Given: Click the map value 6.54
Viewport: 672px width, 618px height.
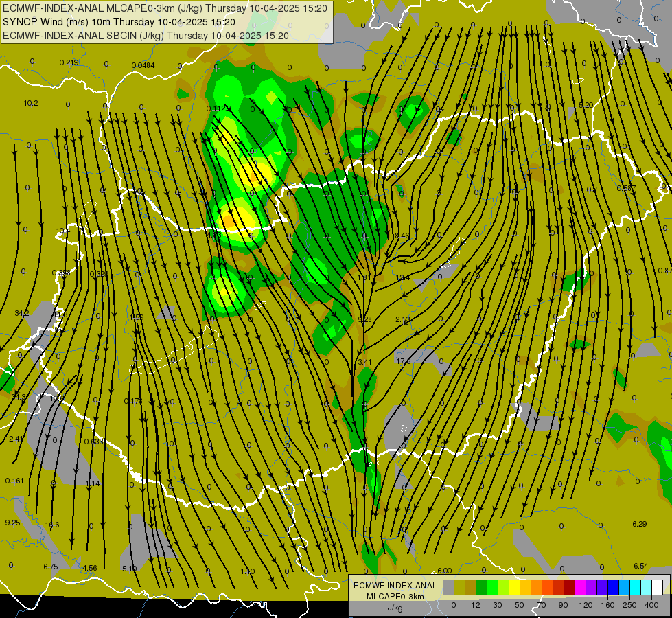Looking at the screenshot, I should pos(640,566).
